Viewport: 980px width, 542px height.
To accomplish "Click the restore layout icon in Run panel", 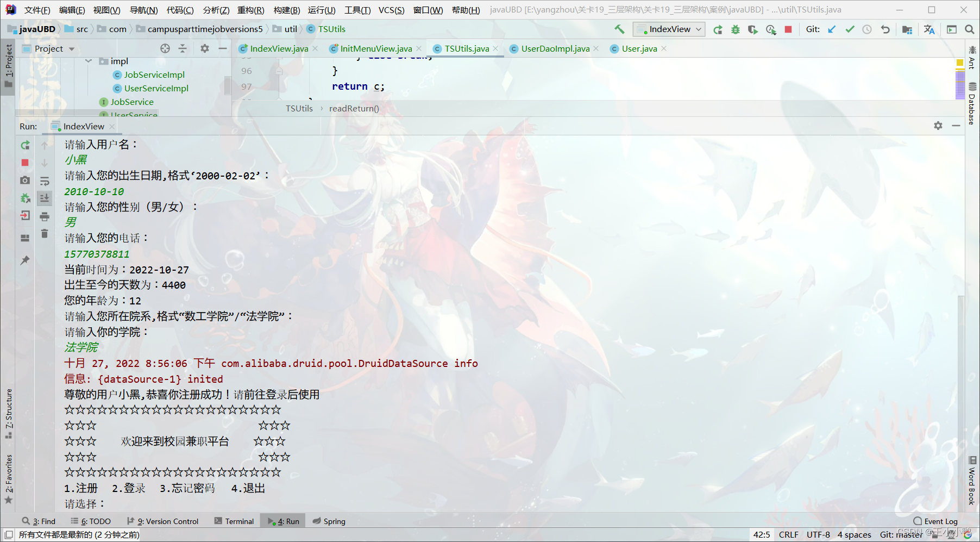I will (x=25, y=238).
